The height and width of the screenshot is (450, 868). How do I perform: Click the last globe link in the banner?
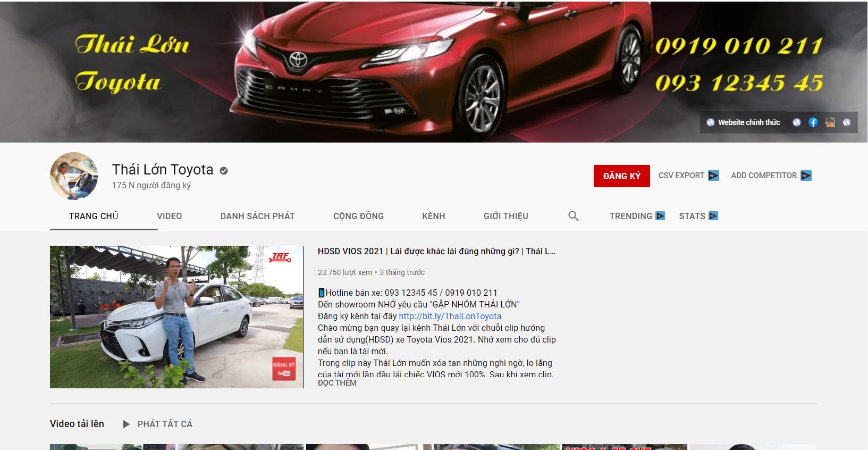click(847, 122)
